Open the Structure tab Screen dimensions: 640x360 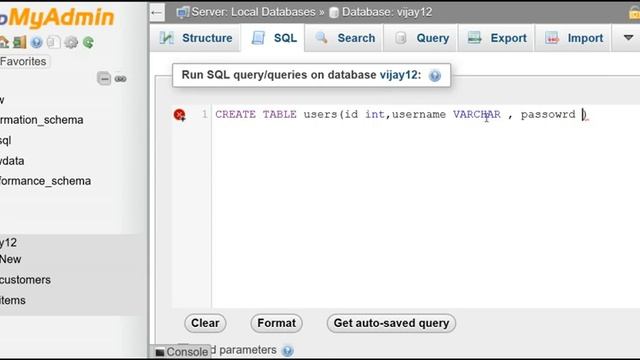(x=196, y=38)
